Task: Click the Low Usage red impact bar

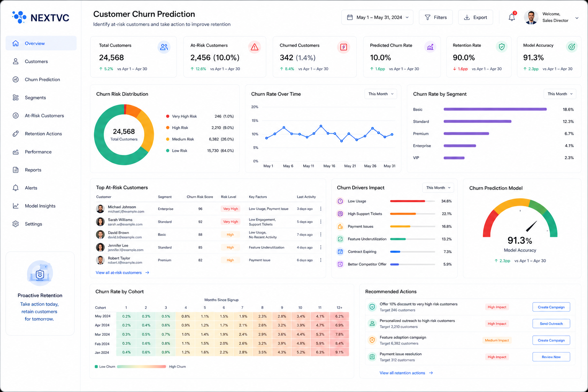Action: click(407, 201)
